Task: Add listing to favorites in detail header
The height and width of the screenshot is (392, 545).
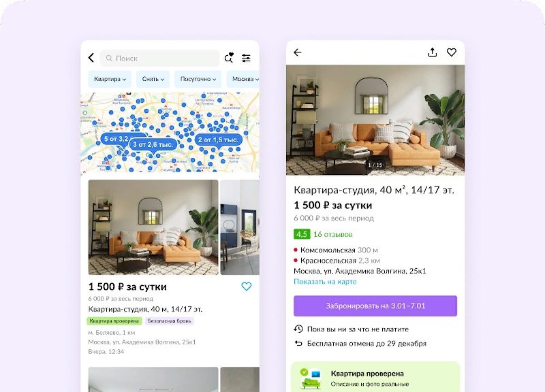Action: point(452,52)
